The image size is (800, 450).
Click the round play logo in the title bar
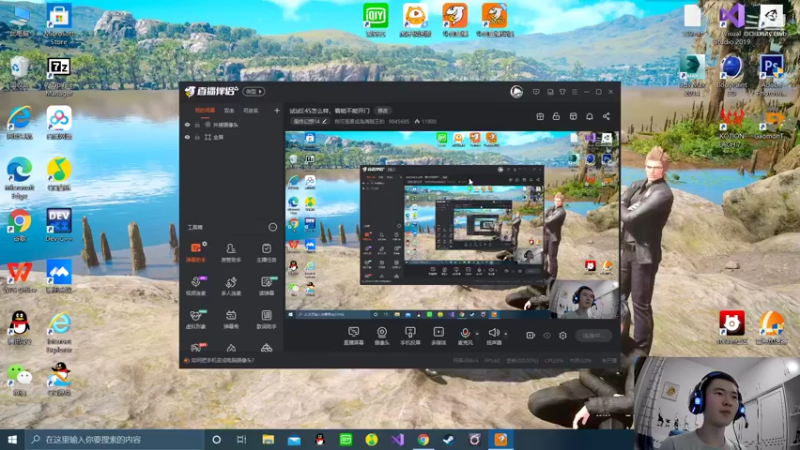(x=516, y=92)
